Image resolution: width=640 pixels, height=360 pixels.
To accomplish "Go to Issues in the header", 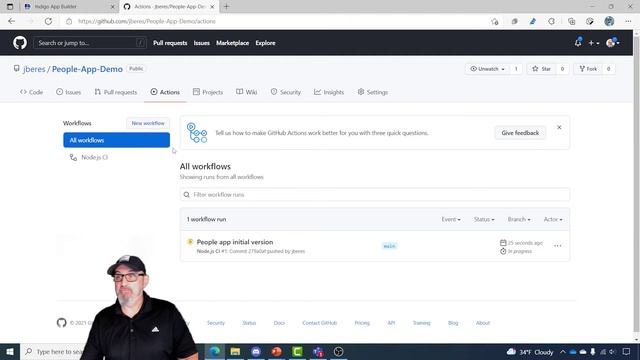I will pos(202,43).
